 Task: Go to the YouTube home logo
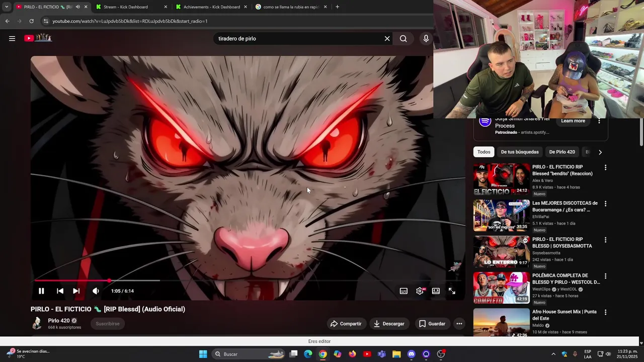click(x=38, y=38)
